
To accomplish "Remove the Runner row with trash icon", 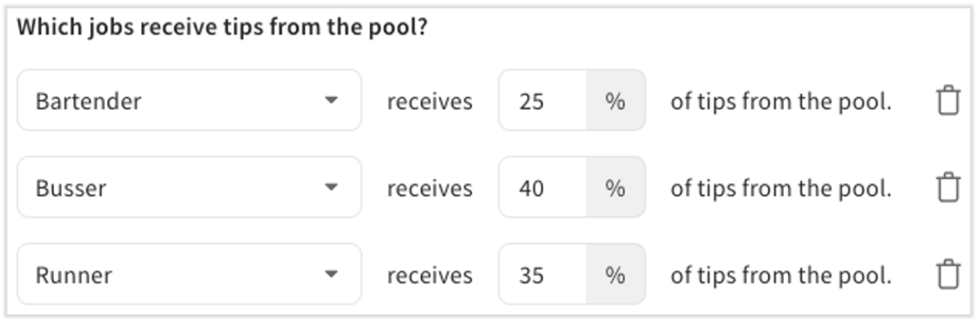I will coord(948,275).
